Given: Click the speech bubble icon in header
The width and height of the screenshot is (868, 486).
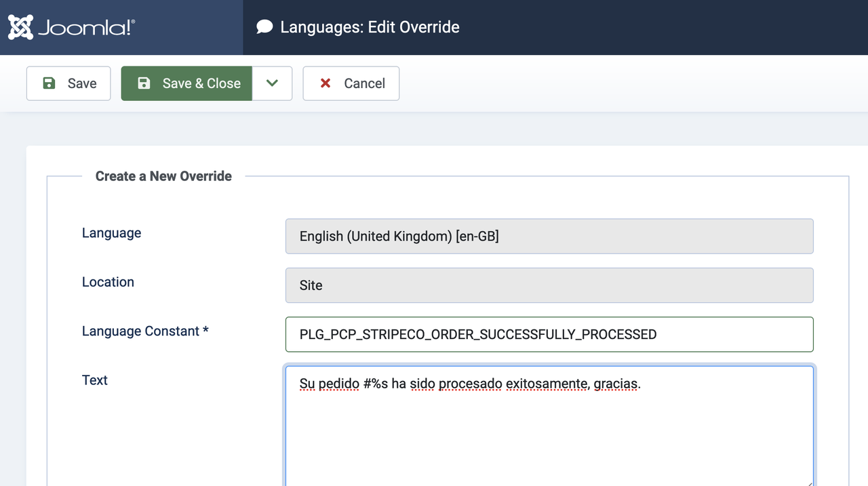Looking at the screenshot, I should pos(264,27).
